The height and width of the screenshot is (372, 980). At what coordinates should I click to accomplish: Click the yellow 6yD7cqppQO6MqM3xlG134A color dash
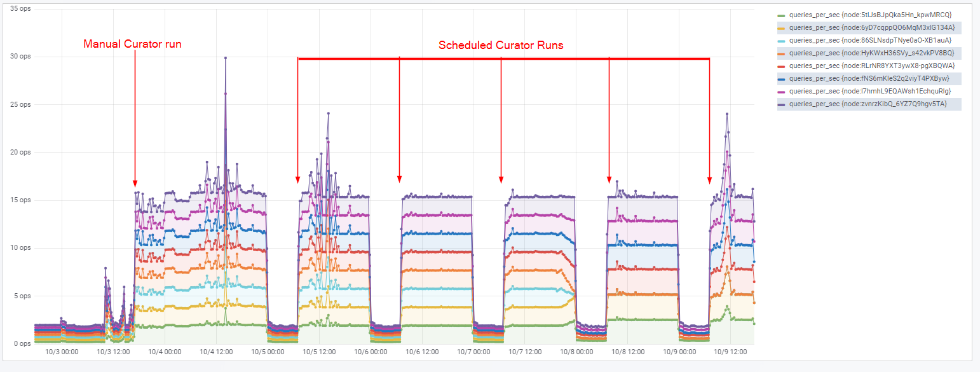(x=782, y=27)
